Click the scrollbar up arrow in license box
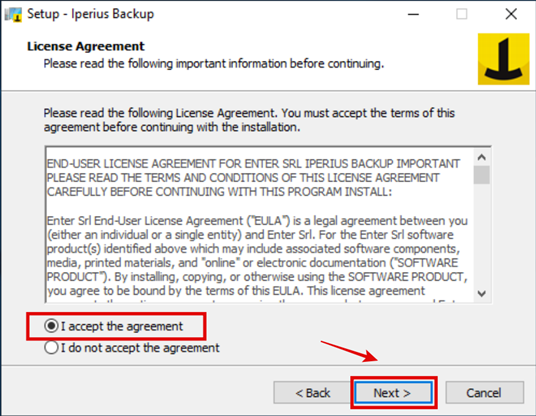 (x=482, y=157)
